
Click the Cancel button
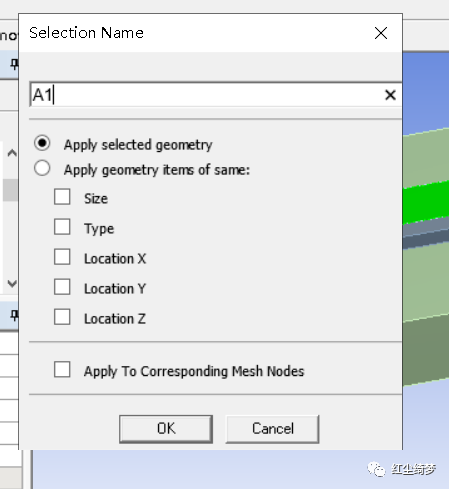(x=272, y=429)
